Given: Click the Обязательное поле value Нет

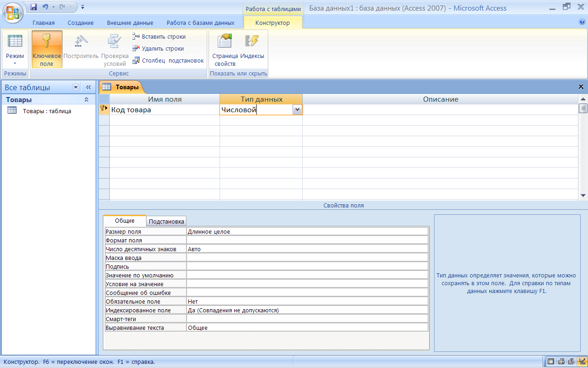Looking at the screenshot, I should (307, 301).
